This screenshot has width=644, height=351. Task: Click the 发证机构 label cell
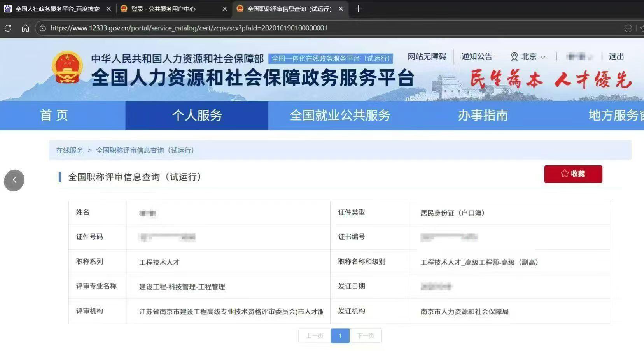(x=369, y=311)
